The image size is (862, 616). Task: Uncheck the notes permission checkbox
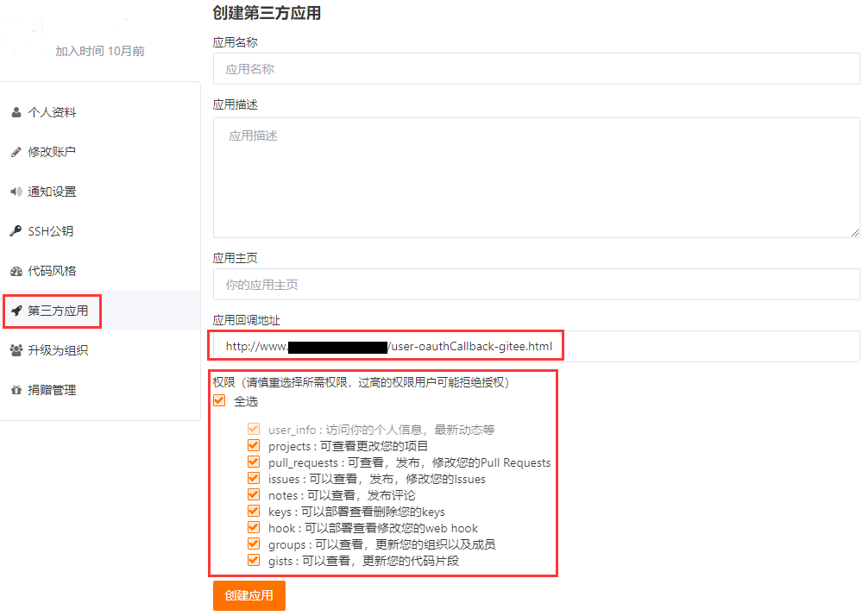(254, 494)
